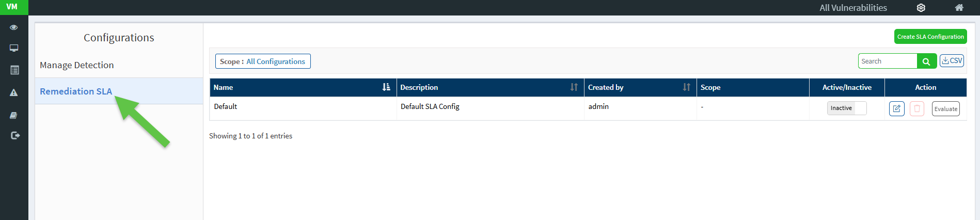The image size is (980, 220).
Task: Sort table by Name column
Action: 386,87
